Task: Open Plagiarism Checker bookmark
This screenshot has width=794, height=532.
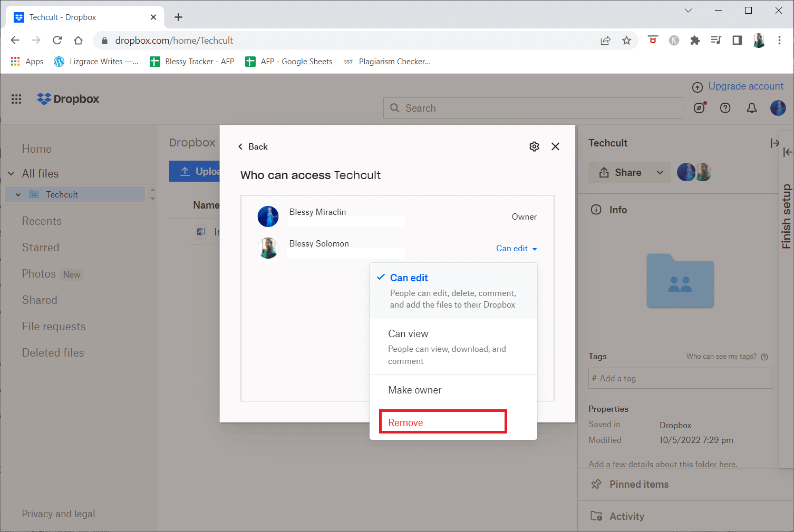Action: (x=387, y=62)
